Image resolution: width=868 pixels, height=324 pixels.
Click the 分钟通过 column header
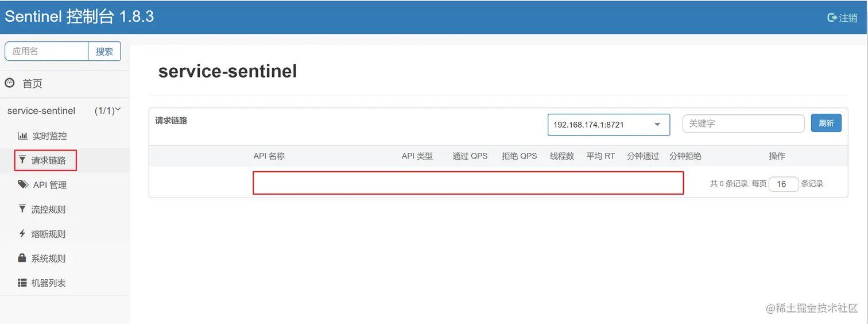(643, 156)
